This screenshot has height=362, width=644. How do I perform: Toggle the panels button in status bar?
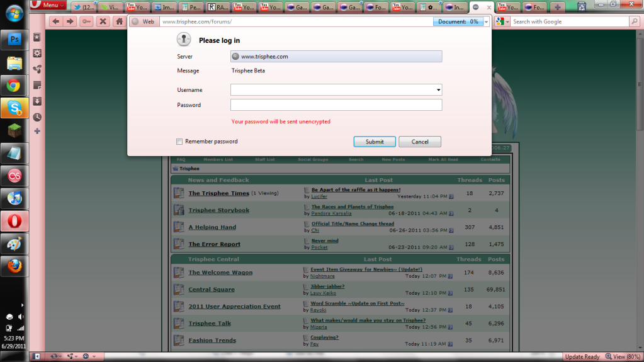pyautogui.click(x=37, y=356)
